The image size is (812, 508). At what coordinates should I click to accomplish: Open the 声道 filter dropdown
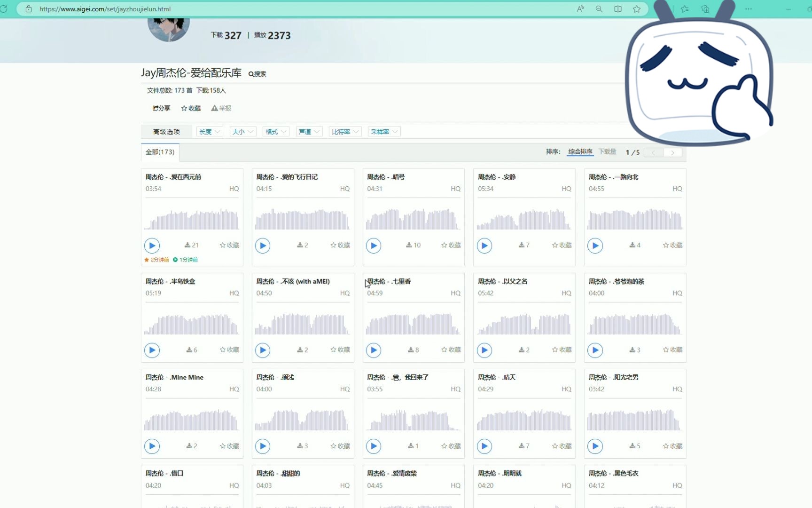tap(309, 132)
